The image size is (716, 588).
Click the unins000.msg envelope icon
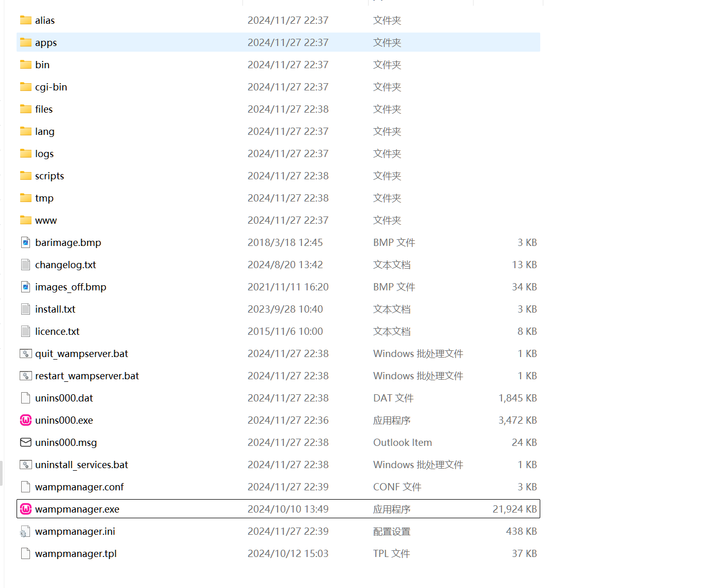tap(26, 442)
